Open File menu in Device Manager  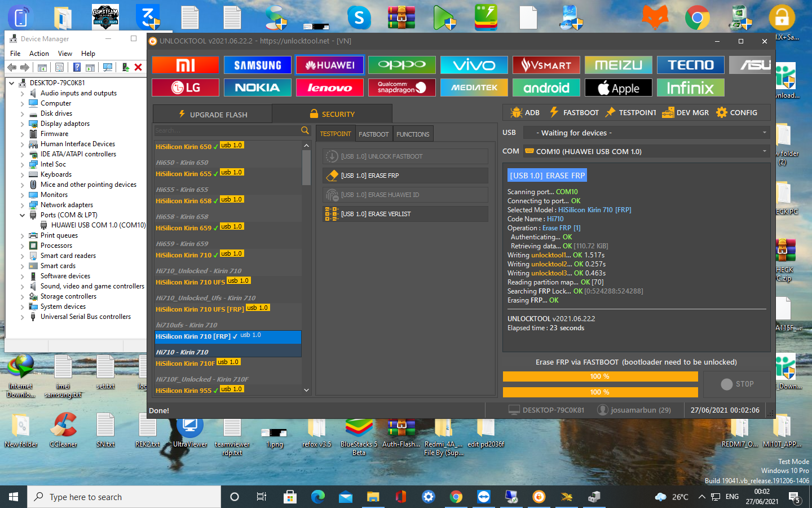click(15, 54)
